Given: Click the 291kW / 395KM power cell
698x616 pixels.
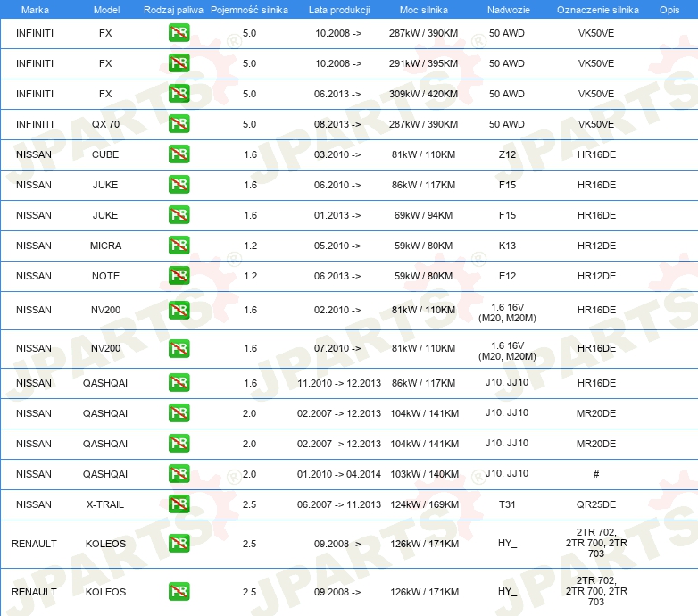Looking at the screenshot, I should pos(423,63).
